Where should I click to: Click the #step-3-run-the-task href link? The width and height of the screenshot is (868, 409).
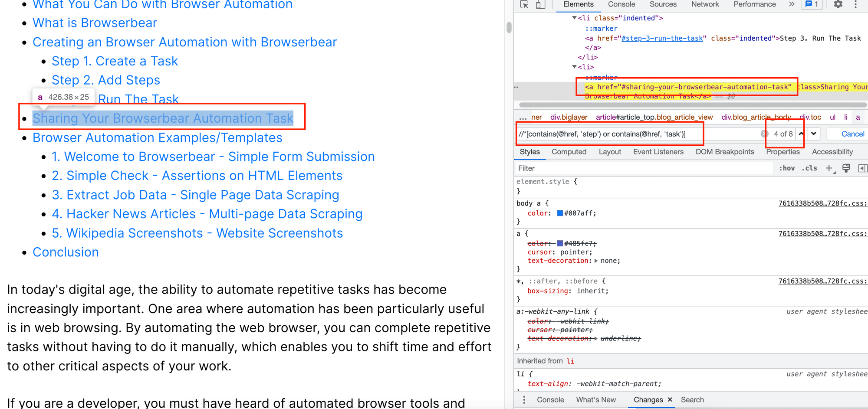tap(662, 38)
